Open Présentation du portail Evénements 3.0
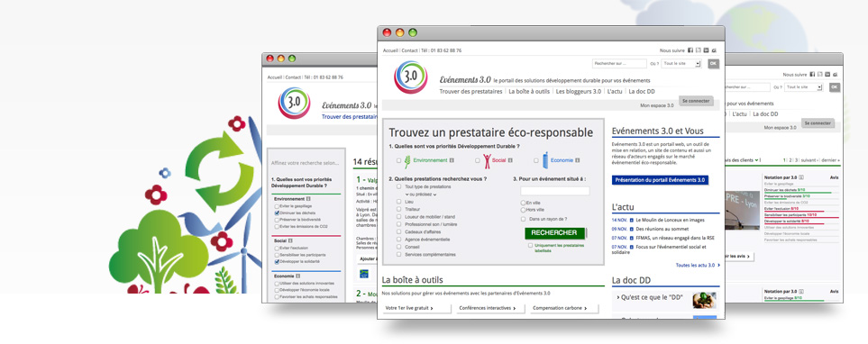Image resolution: width=868 pixels, height=344 pixels. [660, 180]
